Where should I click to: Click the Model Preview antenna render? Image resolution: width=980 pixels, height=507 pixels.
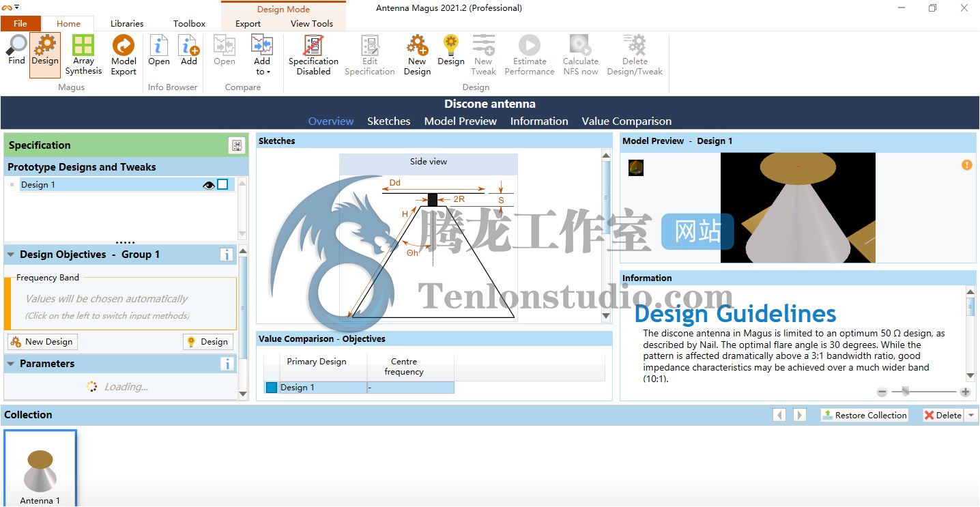(798, 207)
